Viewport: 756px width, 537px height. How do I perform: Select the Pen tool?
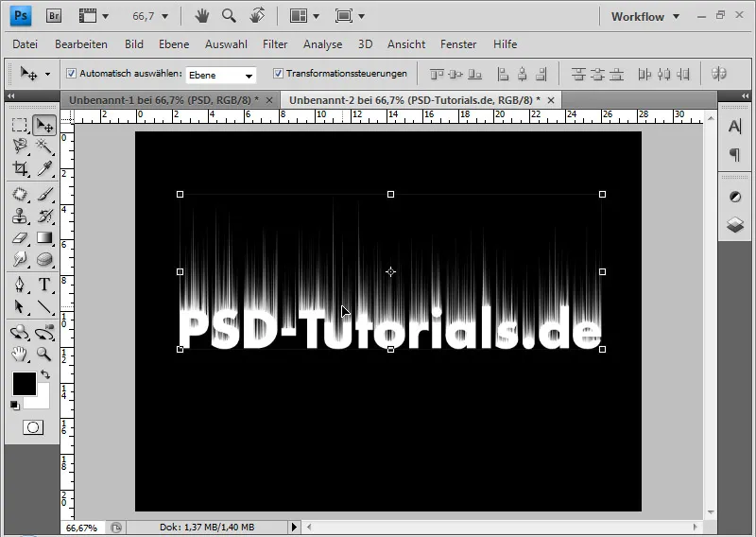click(x=19, y=285)
